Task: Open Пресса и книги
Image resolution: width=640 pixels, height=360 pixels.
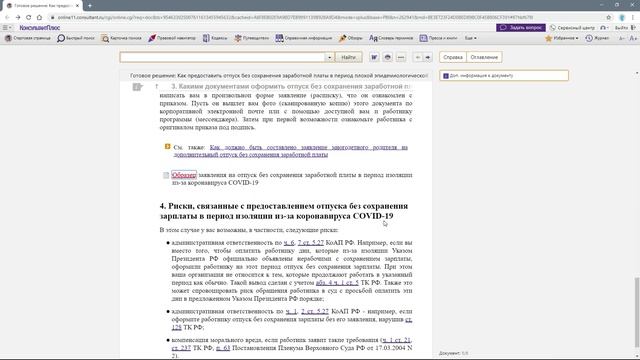Action: [438, 38]
